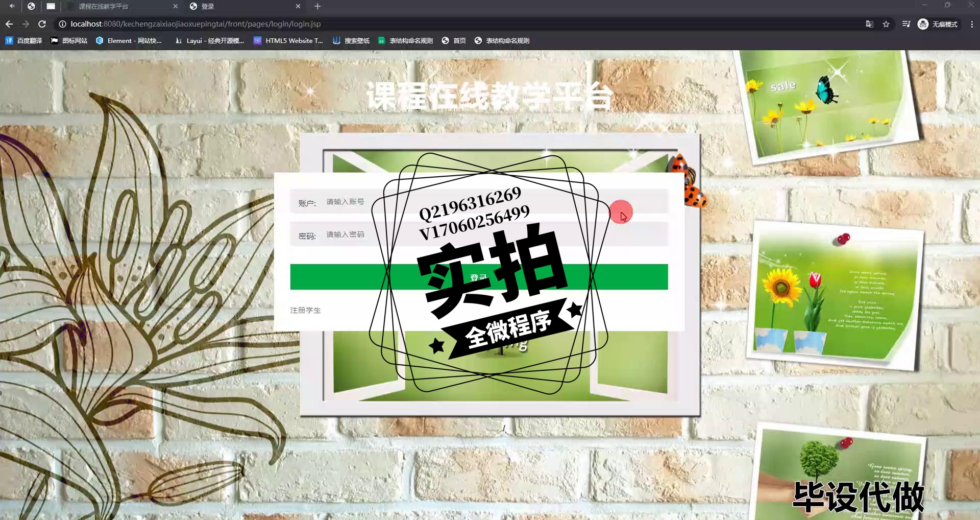Go forward using the browser forward arrow

[26, 24]
